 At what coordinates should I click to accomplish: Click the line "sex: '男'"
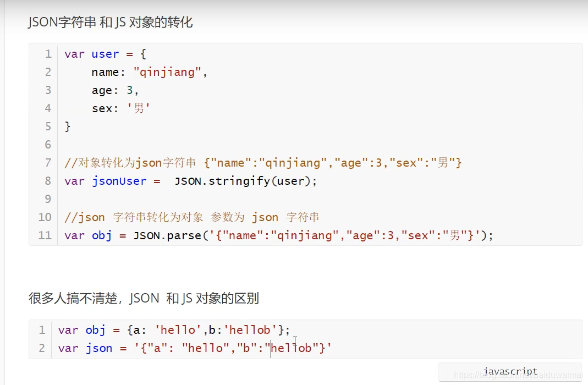tap(121, 108)
